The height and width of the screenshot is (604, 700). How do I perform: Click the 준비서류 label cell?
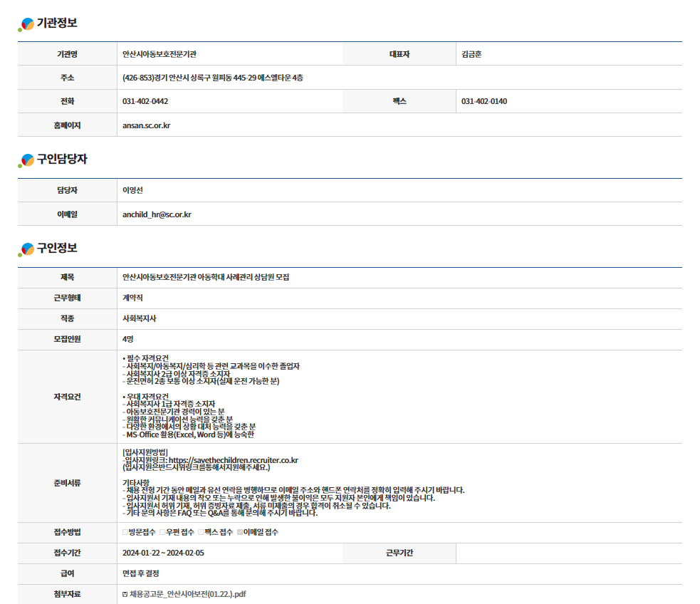pos(68,483)
